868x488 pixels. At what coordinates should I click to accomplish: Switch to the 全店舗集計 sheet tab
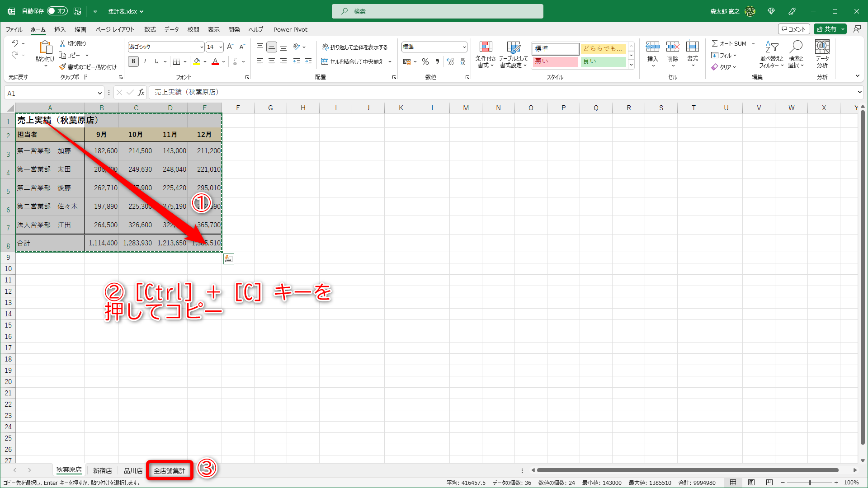[x=170, y=470]
